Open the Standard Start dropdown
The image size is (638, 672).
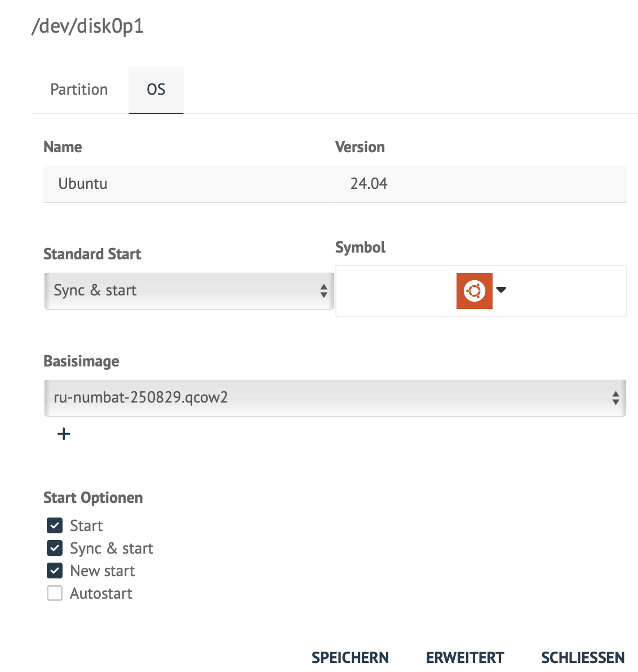189,291
